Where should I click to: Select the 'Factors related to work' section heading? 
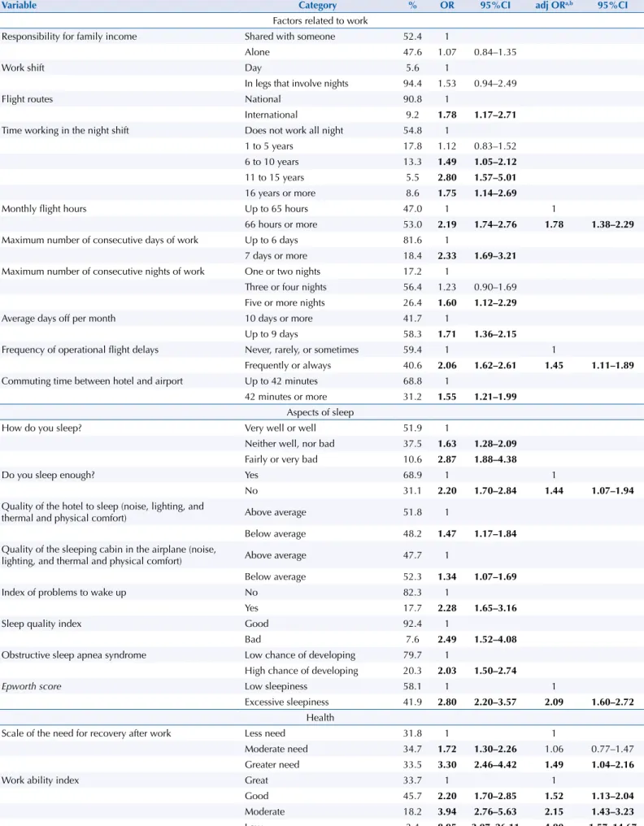(x=320, y=20)
